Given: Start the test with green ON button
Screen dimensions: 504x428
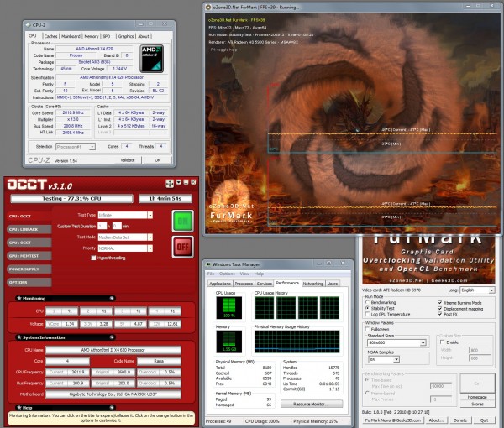Looking at the screenshot, I should click(x=182, y=221).
